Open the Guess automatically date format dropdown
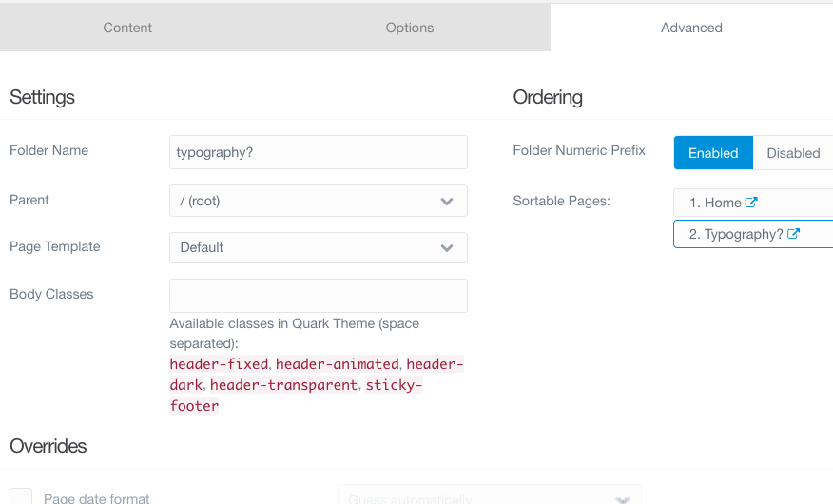 [x=490, y=495]
